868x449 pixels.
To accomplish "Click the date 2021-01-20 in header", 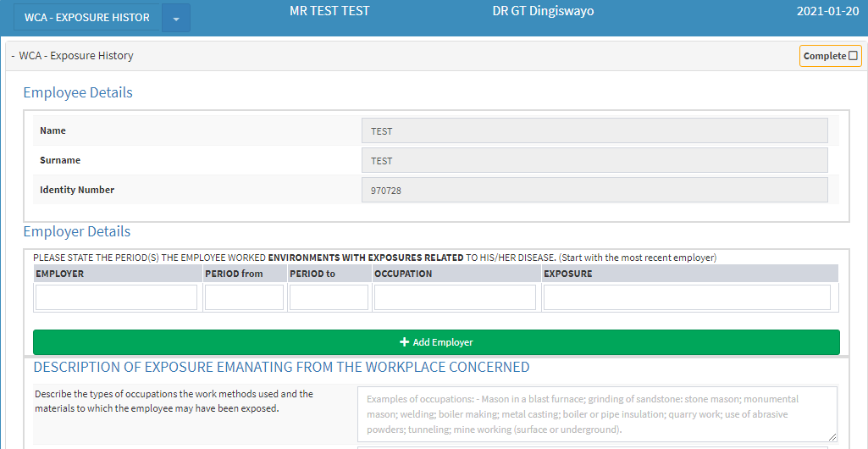I will tap(827, 12).
